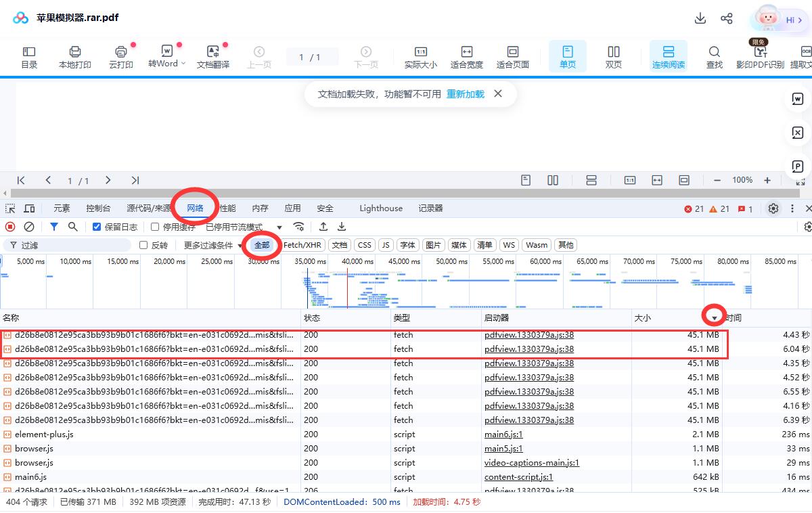Screen dimensions: 812x513
Task: Click zoom in plus beside 100%
Action: pyautogui.click(x=767, y=180)
